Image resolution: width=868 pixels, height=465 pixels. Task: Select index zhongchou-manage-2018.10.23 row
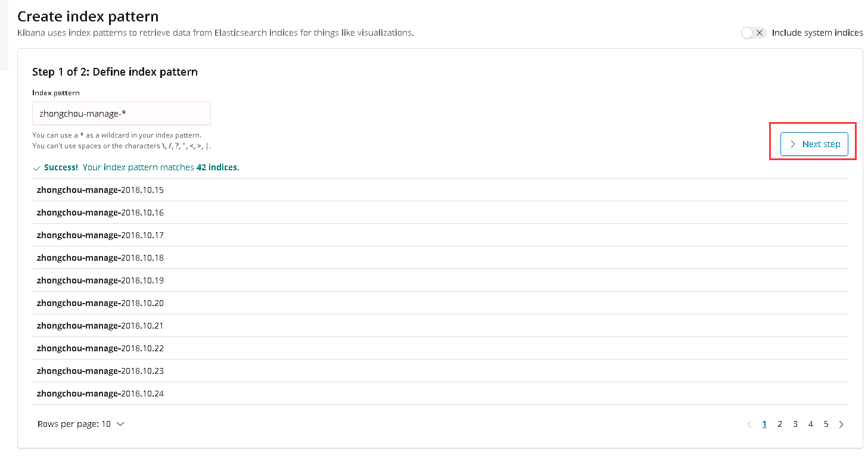(x=440, y=371)
